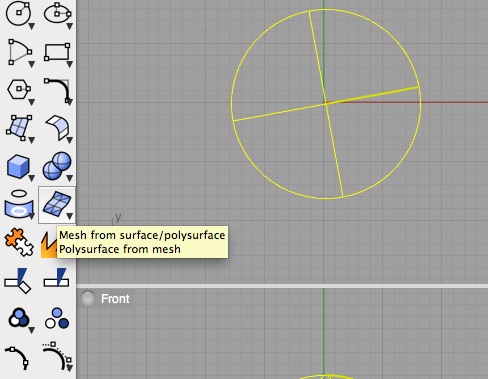Screen dimensions: 488x379
Task: Select the Circle tool
Action: (19, 13)
